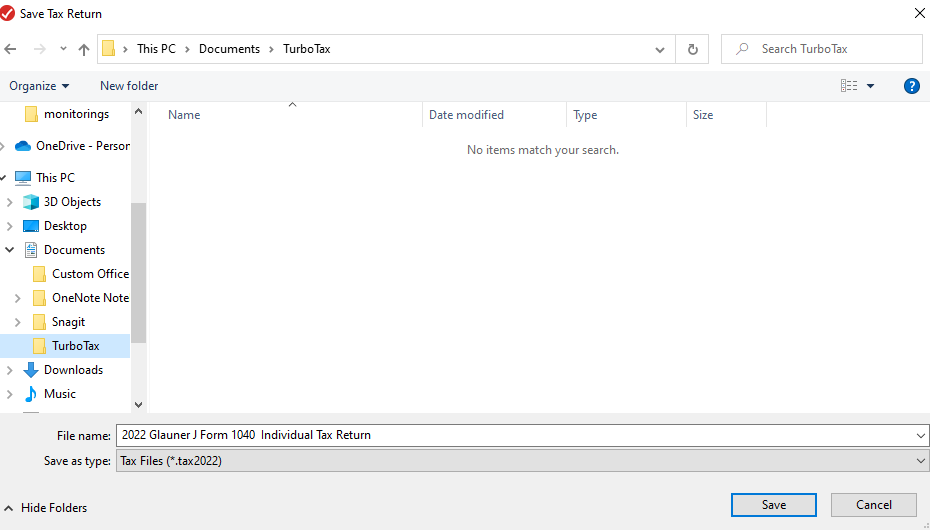Expand the Downloads node

pyautogui.click(x=9, y=370)
